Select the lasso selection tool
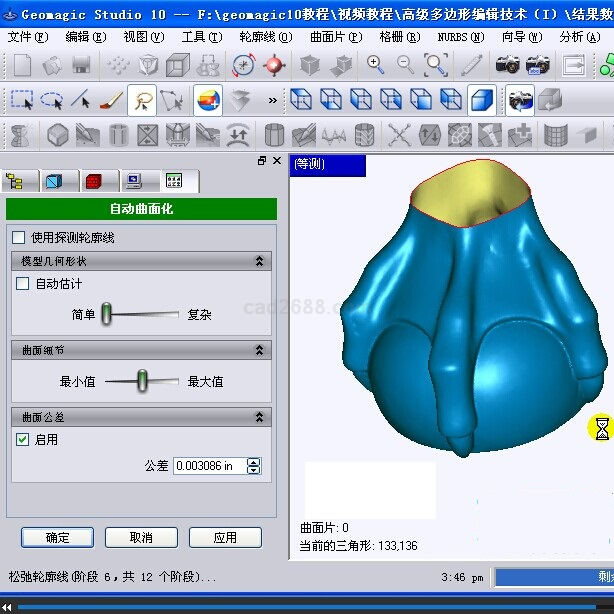 [51, 100]
